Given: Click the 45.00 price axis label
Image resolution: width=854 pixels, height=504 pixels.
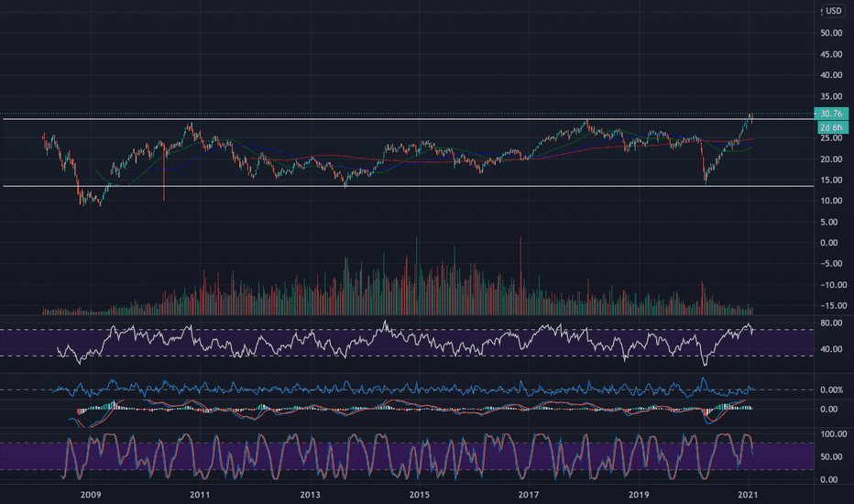Looking at the screenshot, I should (831, 54).
